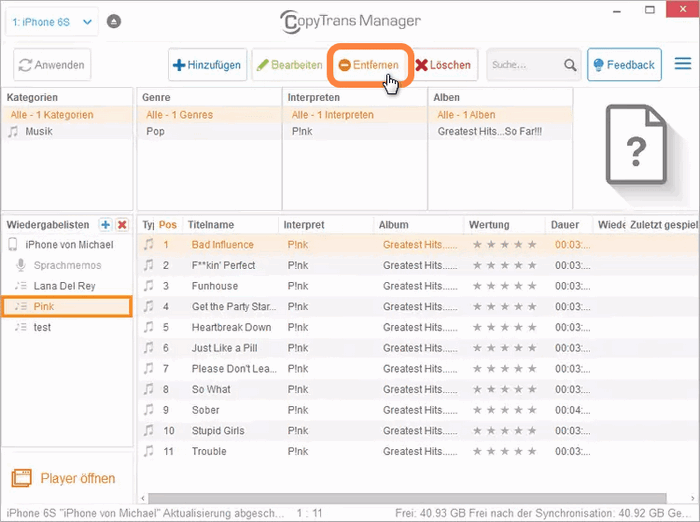Select 'Alle - 1 Kategorien' row
The image size is (700, 522).
point(67,115)
